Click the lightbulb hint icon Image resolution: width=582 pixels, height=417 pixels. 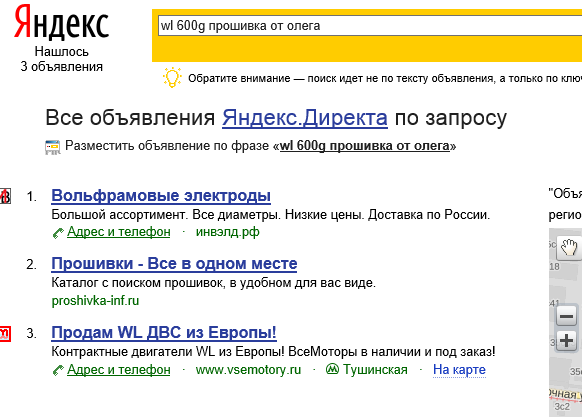172,77
